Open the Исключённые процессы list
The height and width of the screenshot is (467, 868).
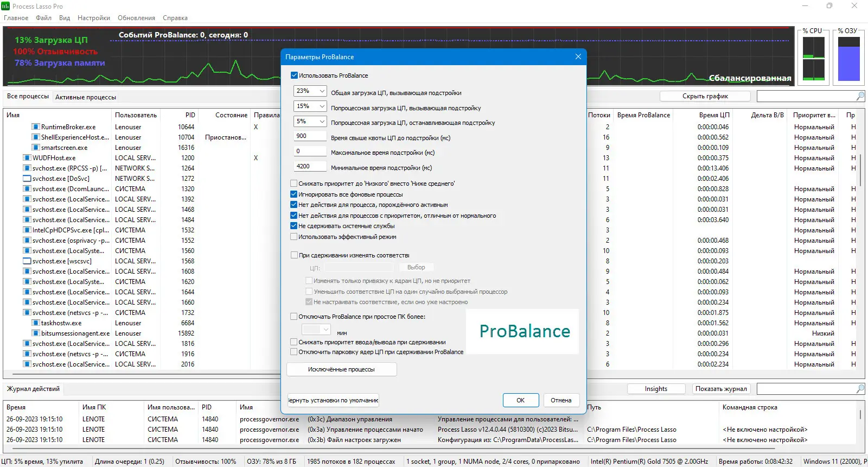click(342, 369)
